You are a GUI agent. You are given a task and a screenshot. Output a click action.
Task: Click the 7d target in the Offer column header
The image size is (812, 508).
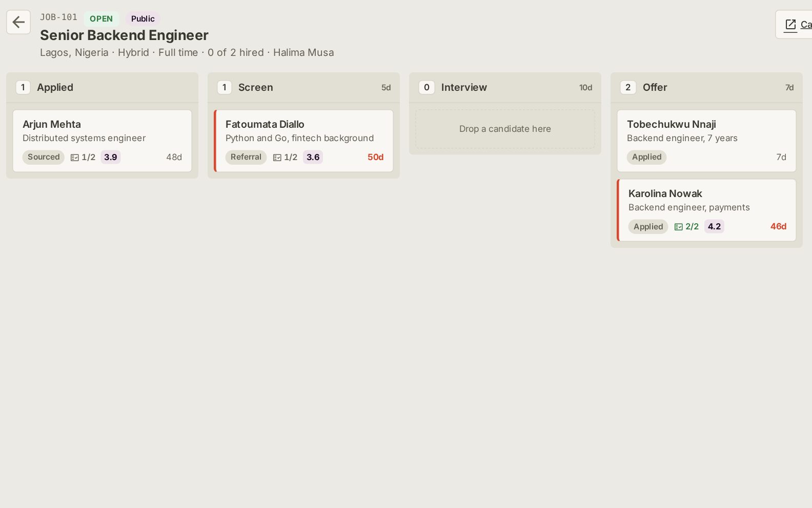(789, 88)
